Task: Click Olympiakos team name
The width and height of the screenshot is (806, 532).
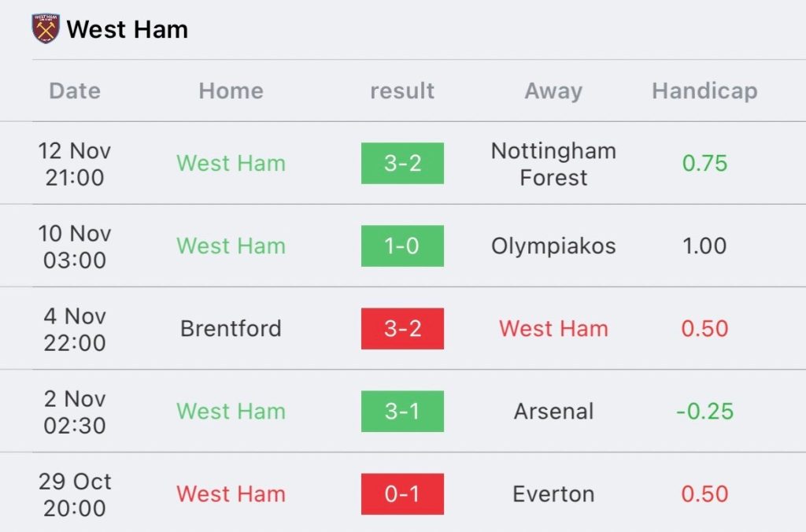Action: [x=553, y=246]
